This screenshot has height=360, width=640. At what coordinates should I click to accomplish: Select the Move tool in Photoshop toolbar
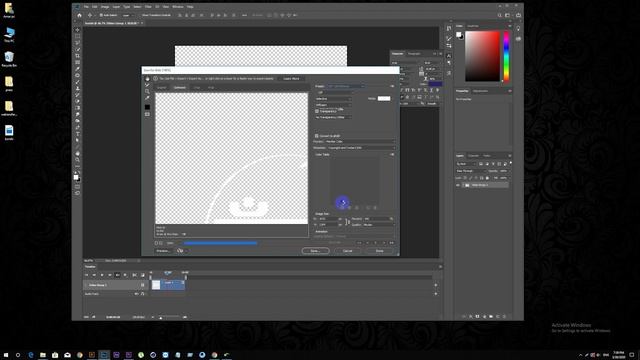click(78, 30)
